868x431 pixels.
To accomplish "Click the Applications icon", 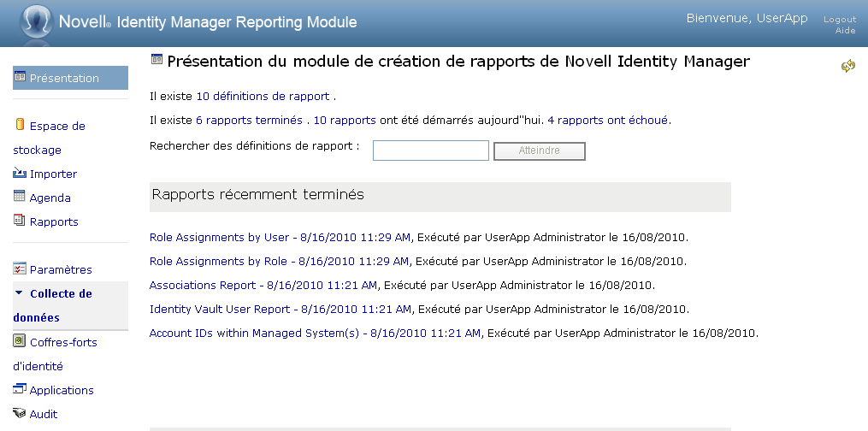I will (x=20, y=388).
